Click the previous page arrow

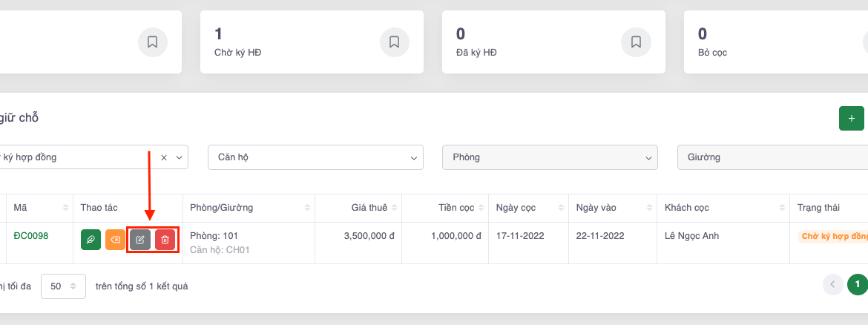click(x=832, y=284)
